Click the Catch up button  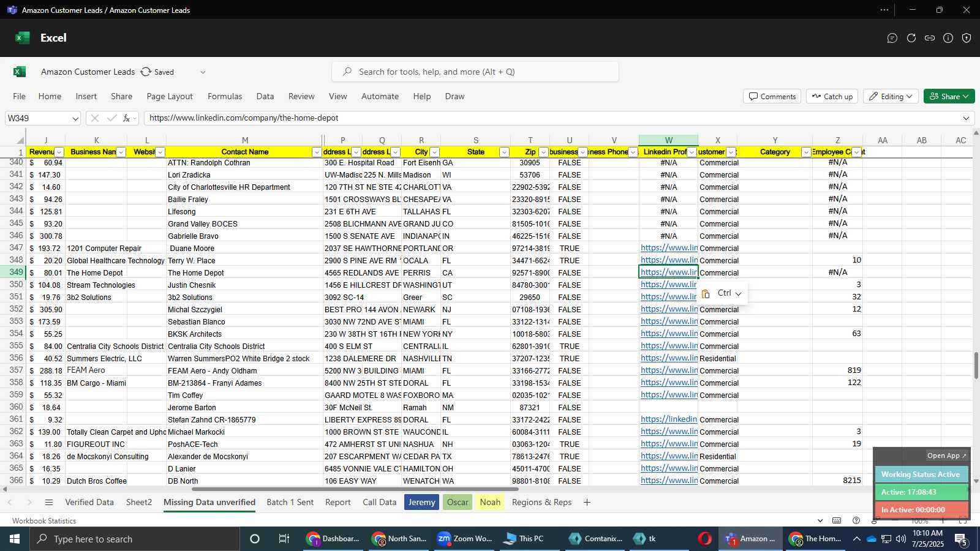tap(832, 97)
